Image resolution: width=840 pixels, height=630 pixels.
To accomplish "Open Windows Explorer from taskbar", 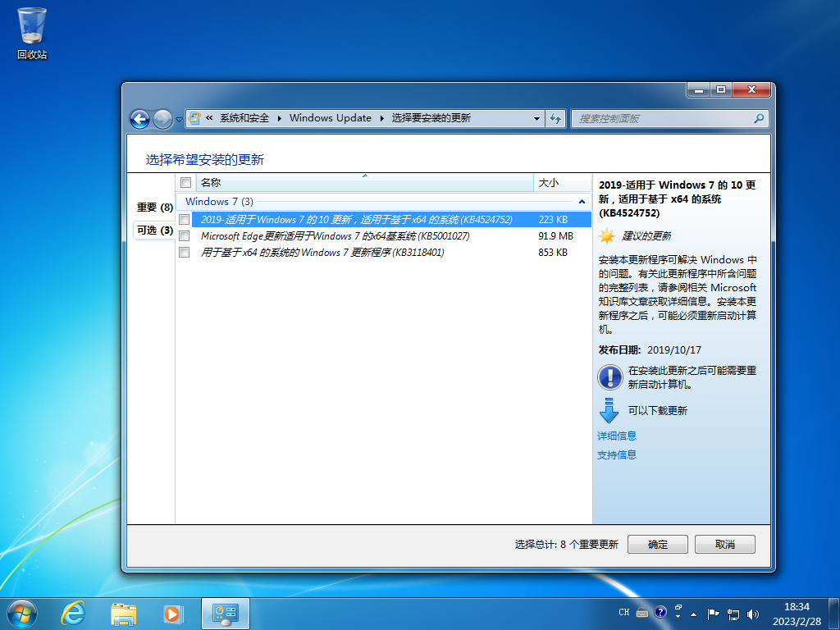I will click(x=123, y=614).
